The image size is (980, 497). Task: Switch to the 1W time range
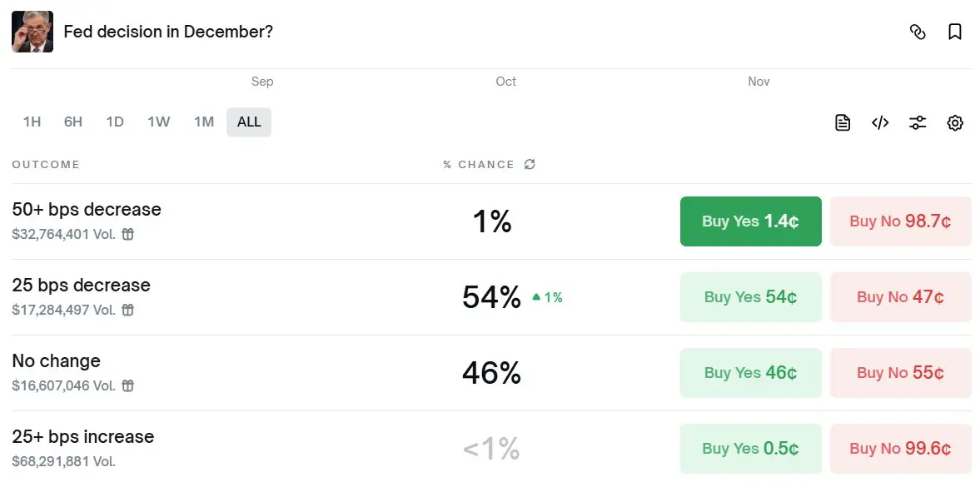point(158,122)
